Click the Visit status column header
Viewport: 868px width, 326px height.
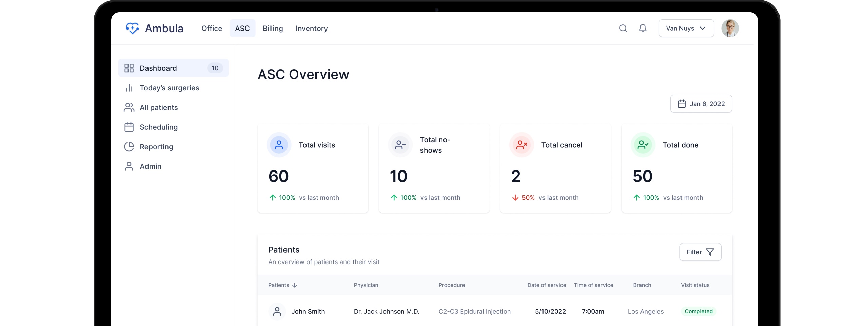pyautogui.click(x=695, y=285)
